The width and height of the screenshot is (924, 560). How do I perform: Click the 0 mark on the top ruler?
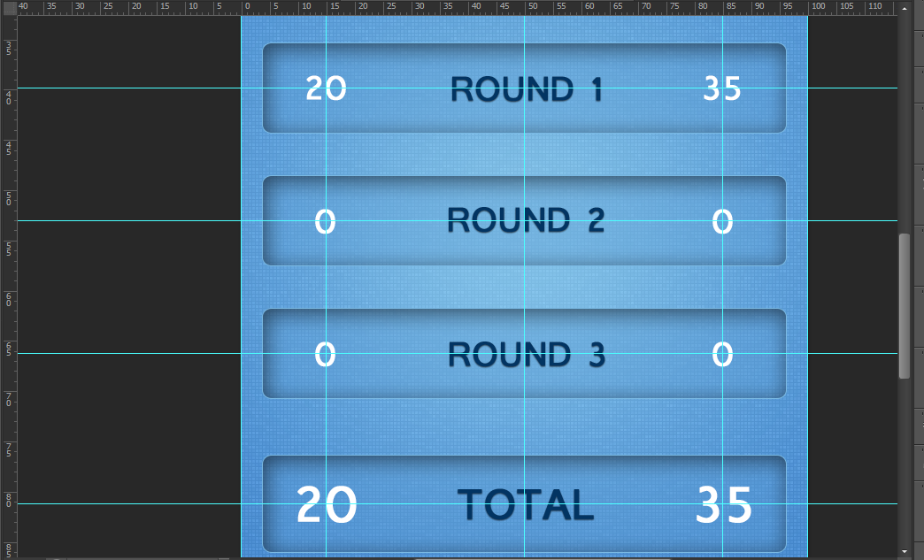247,6
